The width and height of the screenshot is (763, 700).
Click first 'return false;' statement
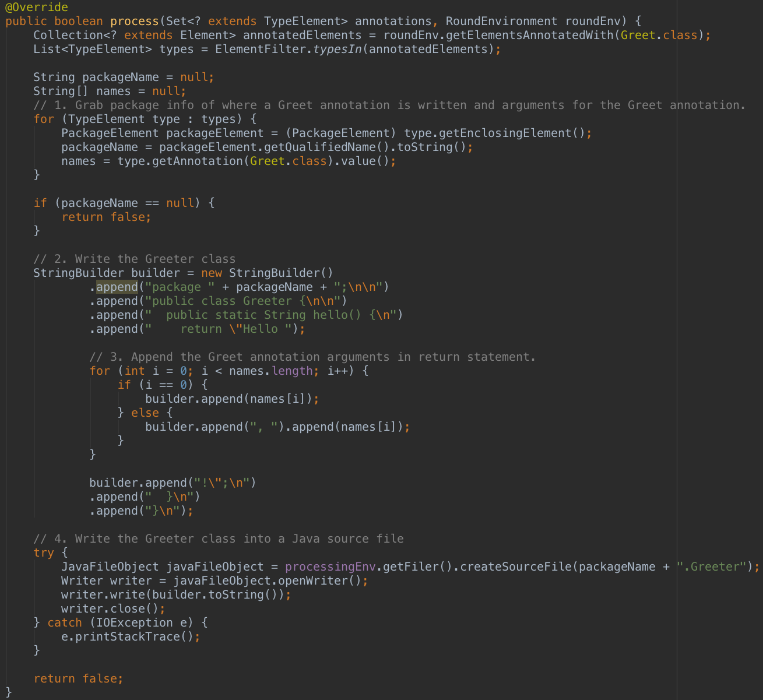click(x=107, y=217)
